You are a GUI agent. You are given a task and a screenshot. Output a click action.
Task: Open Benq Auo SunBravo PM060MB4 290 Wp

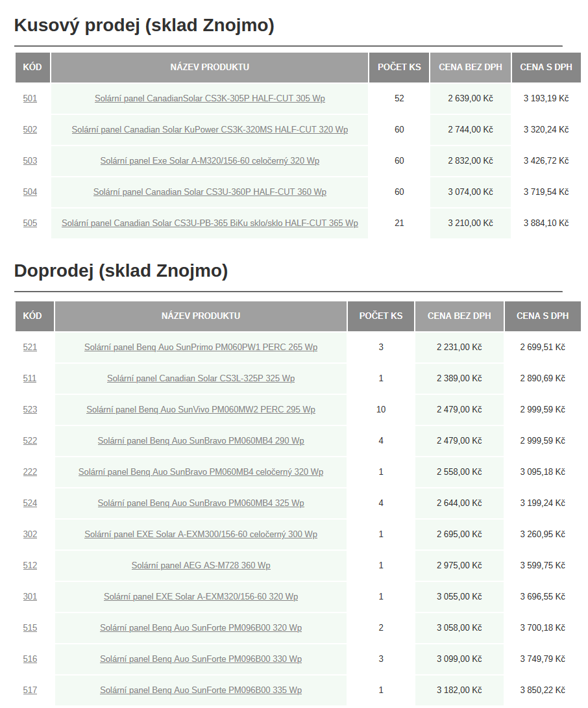click(201, 441)
